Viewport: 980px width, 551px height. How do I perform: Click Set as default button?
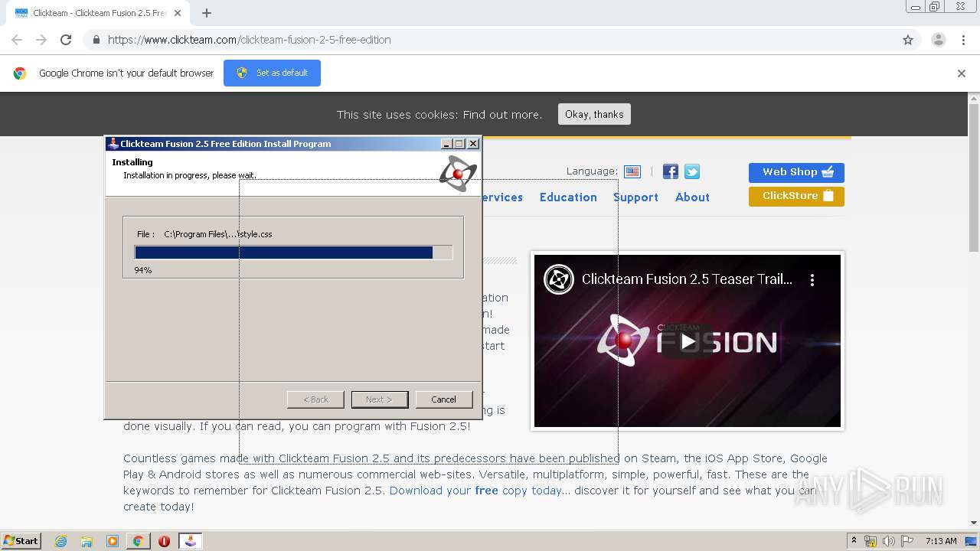click(272, 73)
